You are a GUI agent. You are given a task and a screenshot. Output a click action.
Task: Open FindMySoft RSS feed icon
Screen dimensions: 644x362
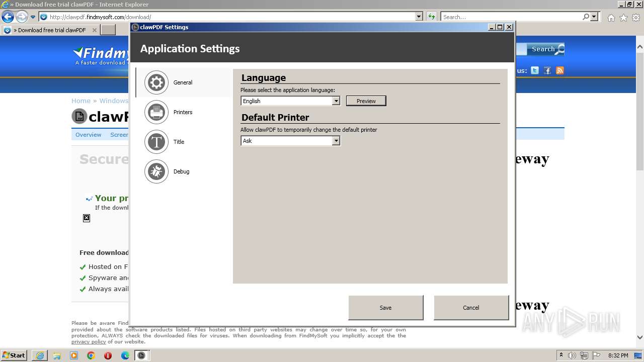[x=560, y=71]
